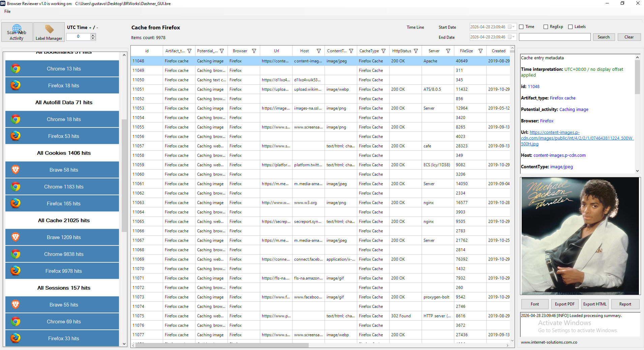Image resolution: width=644 pixels, height=350 pixels.
Task: Filter the Server column with its funnel
Action: [448, 51]
